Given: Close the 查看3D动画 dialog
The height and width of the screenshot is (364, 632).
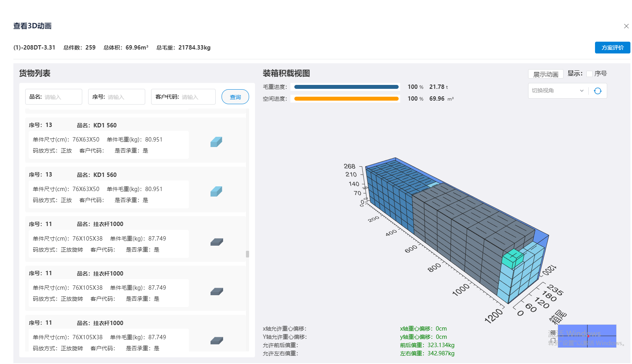Looking at the screenshot, I should [626, 26].
